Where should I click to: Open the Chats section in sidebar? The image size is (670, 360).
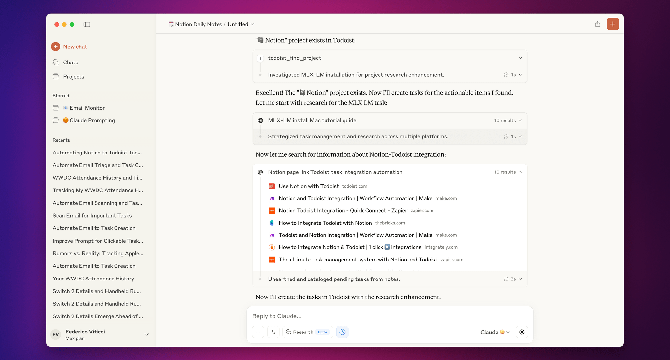pos(65,62)
